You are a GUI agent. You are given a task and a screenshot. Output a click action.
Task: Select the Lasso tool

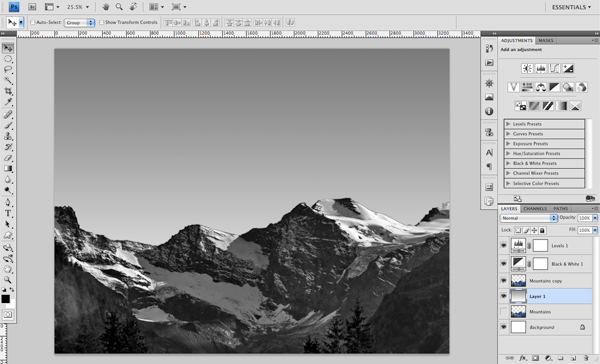pyautogui.click(x=8, y=70)
